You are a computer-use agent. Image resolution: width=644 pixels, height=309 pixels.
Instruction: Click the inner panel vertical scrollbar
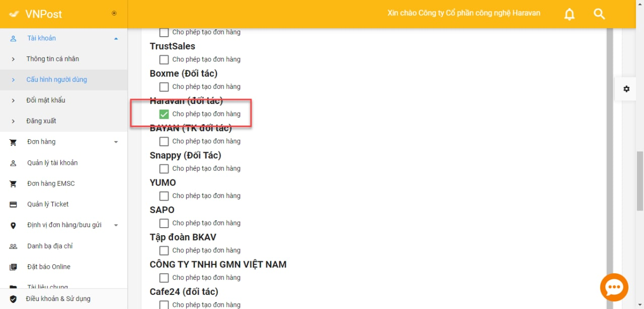click(x=610, y=168)
